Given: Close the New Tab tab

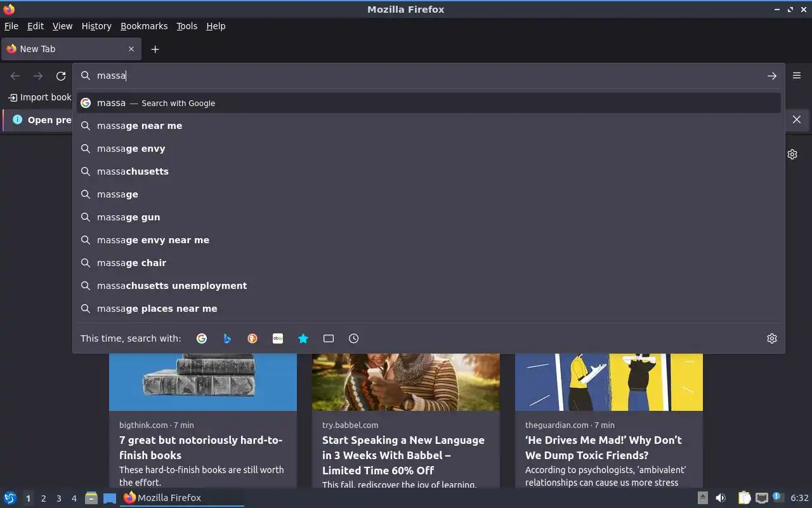Looking at the screenshot, I should click(131, 49).
